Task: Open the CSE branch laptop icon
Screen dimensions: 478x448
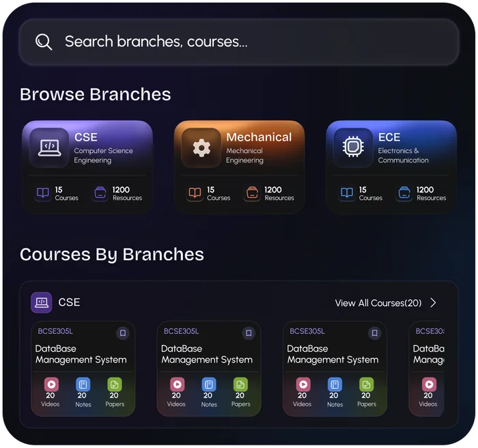Action: coord(49,148)
